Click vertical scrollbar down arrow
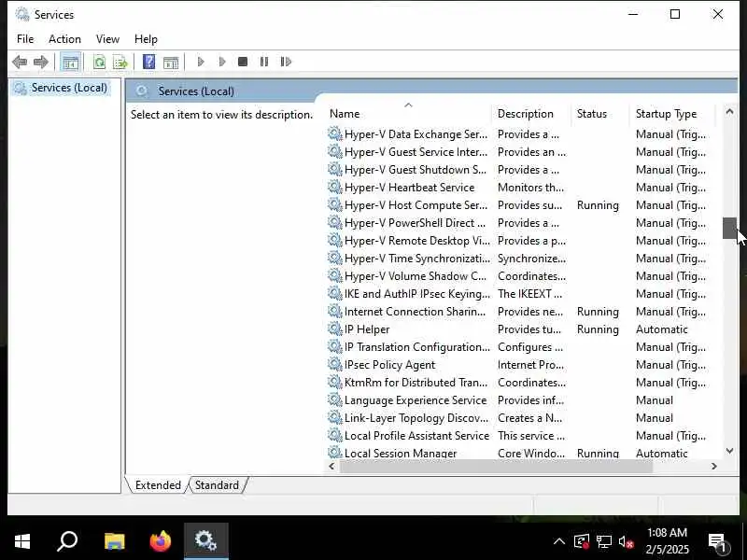The height and width of the screenshot is (560, 747). [729, 451]
